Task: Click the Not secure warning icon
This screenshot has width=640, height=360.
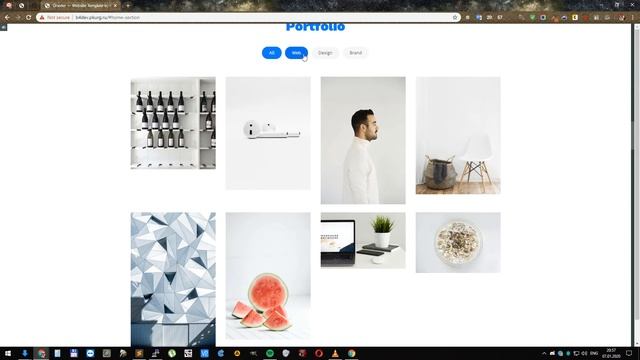Action: 42,18
